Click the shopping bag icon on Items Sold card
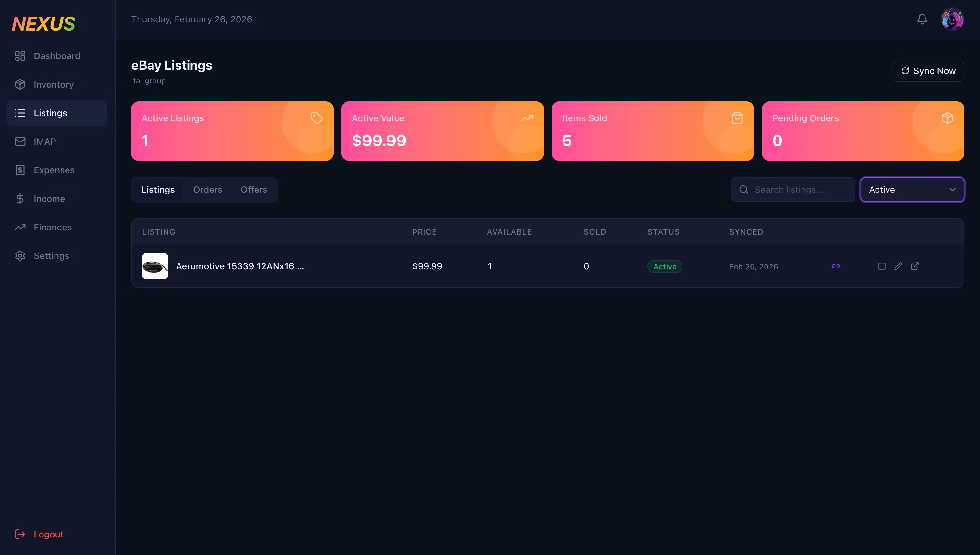Viewport: 980px width, 555px height. tap(737, 118)
